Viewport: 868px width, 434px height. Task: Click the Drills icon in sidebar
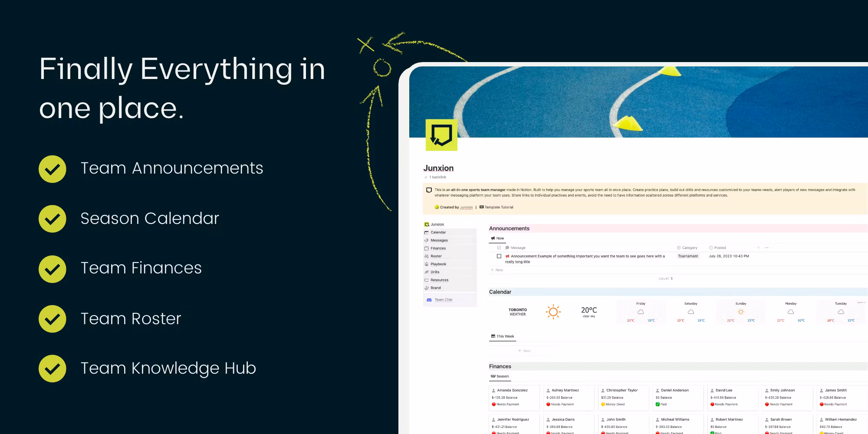[x=427, y=272]
